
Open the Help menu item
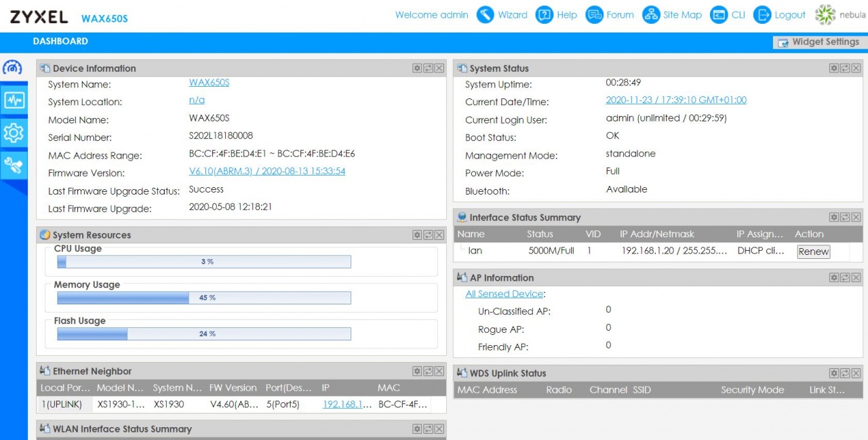pyautogui.click(x=557, y=15)
